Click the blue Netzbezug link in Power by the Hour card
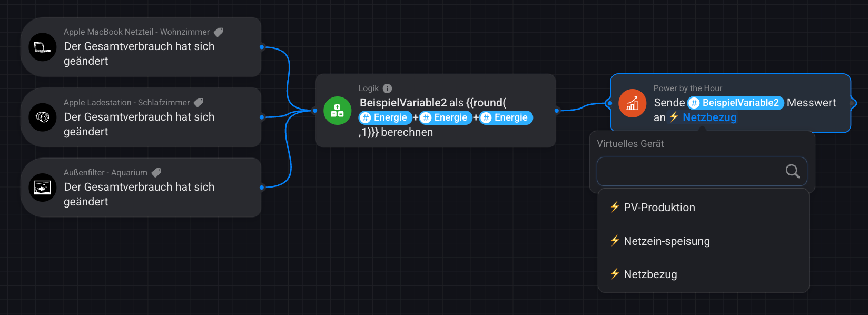 point(709,117)
